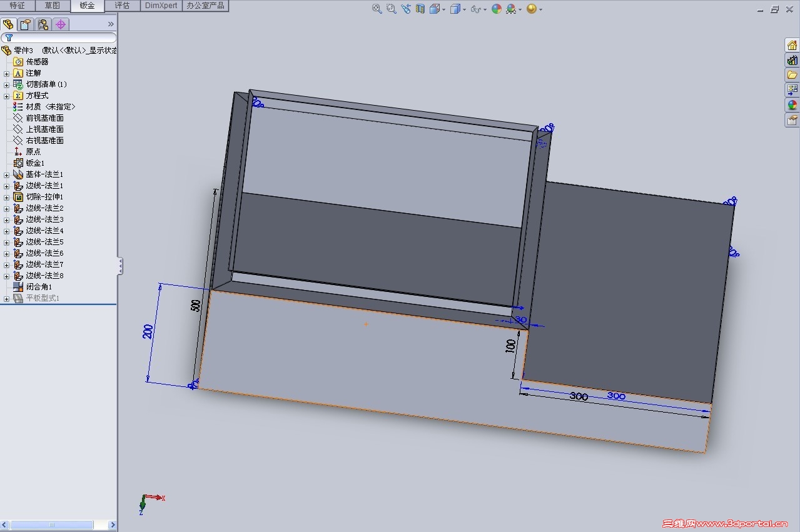Select 边线-法兰5 in feature tree
The height and width of the screenshot is (532, 800).
44,241
